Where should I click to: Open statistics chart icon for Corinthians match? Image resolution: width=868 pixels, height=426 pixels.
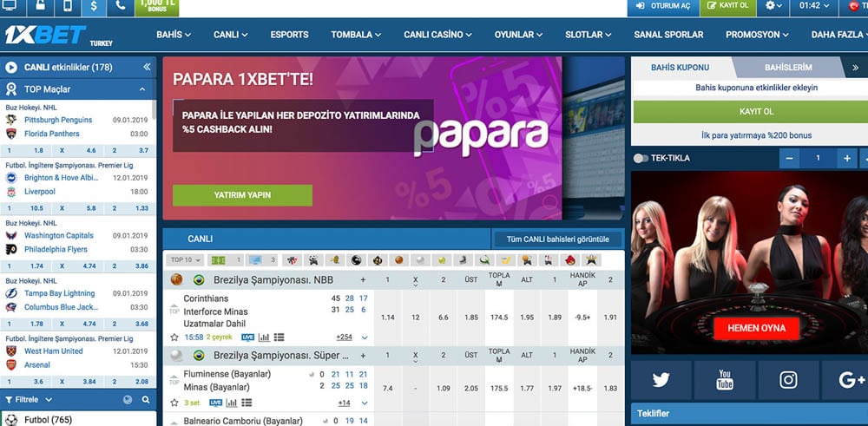click(x=264, y=337)
